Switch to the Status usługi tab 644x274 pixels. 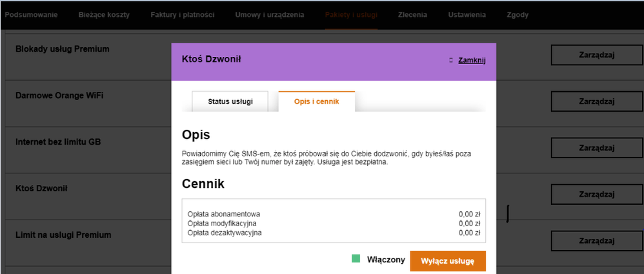(230, 101)
